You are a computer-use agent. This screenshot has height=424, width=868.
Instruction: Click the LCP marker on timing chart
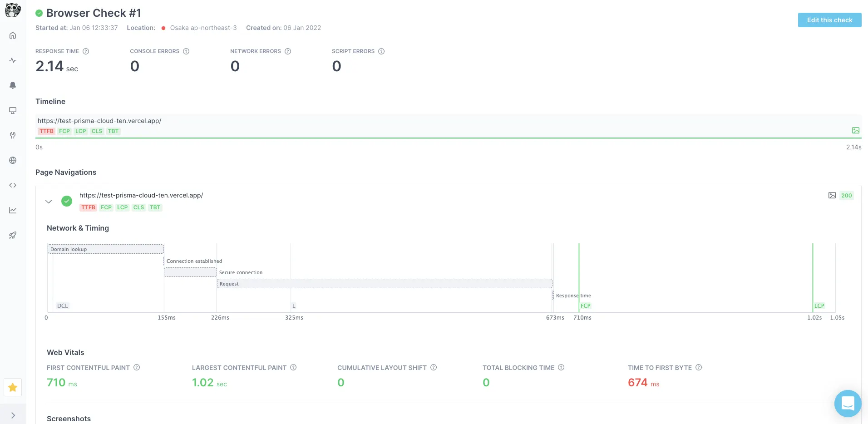(x=819, y=306)
